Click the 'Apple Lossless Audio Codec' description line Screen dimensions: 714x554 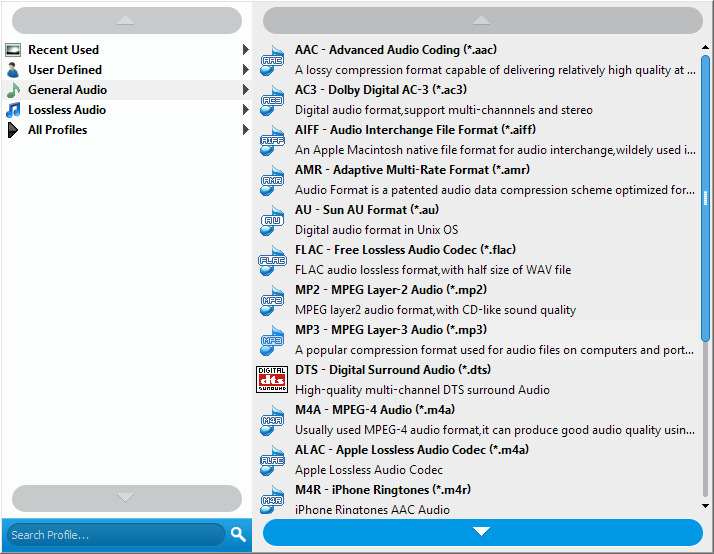pos(369,470)
